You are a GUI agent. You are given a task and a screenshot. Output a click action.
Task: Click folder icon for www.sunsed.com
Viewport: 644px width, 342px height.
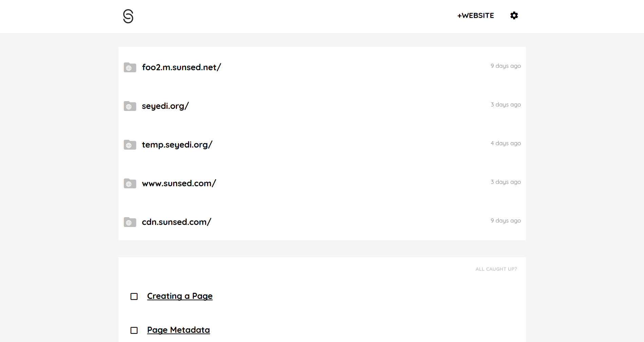(130, 184)
